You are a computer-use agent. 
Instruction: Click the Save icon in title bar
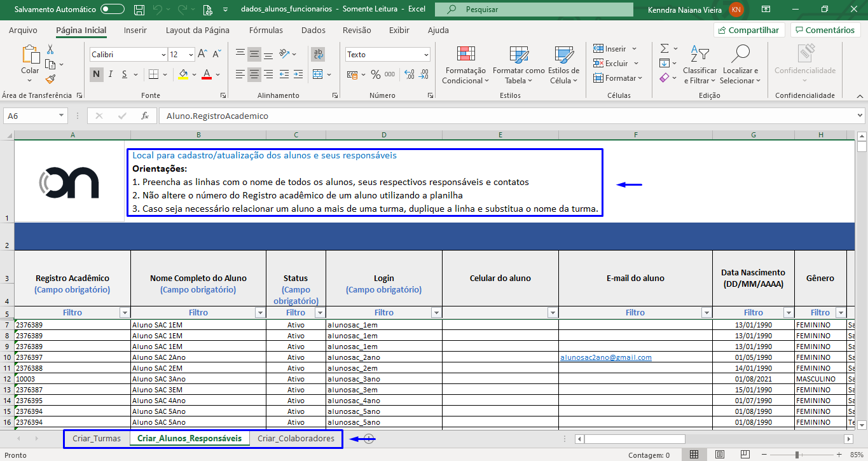coord(139,10)
